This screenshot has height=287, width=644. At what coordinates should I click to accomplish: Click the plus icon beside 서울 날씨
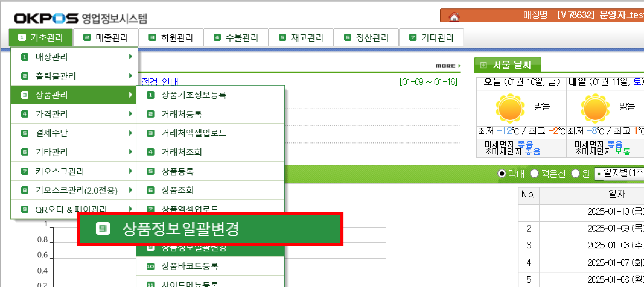(483, 65)
